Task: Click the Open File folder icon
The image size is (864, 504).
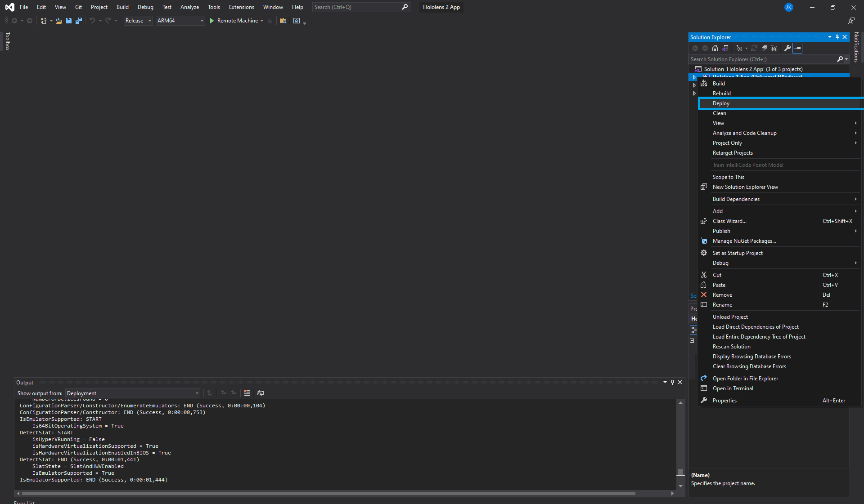Action: (59, 21)
